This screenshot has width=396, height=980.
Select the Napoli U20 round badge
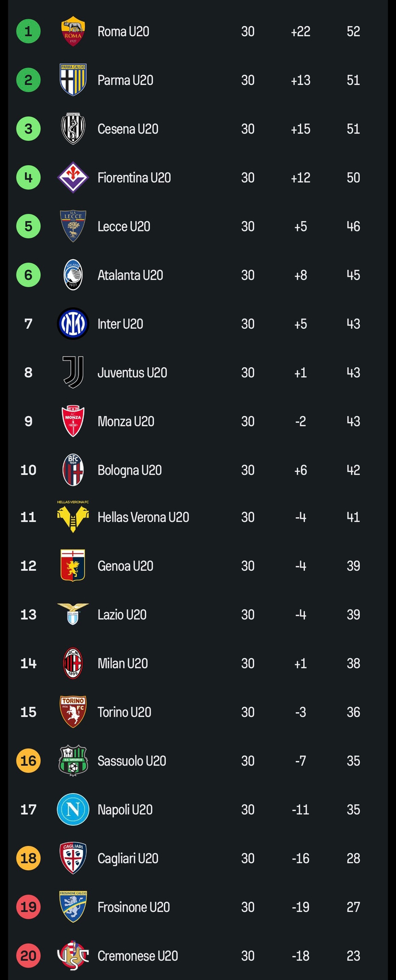pyautogui.click(x=73, y=809)
